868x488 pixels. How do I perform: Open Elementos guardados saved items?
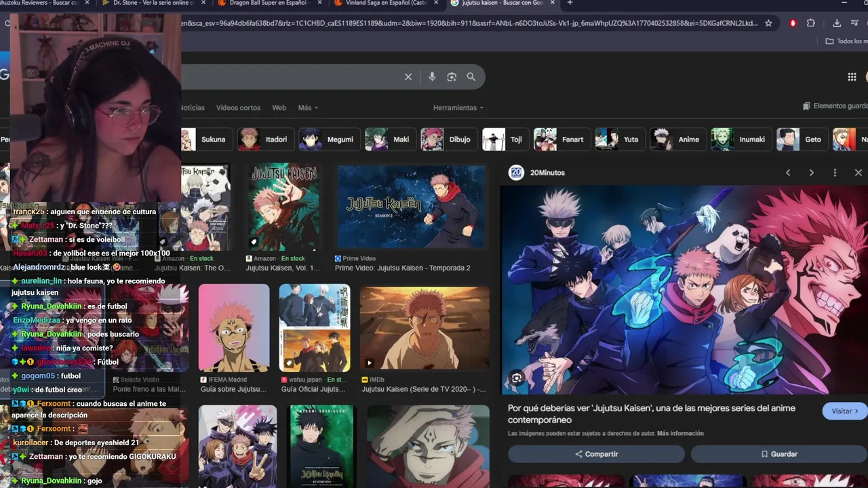[835, 106]
